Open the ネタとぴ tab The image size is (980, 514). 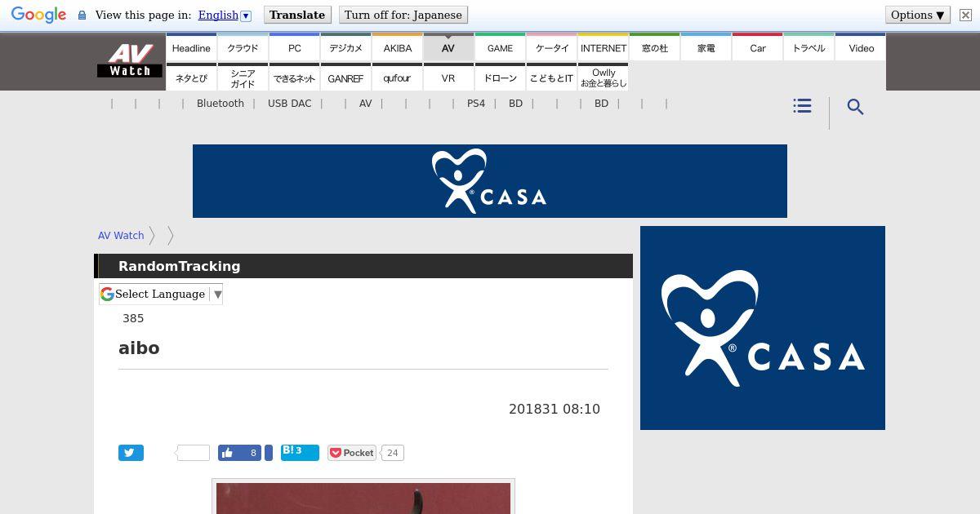coord(191,78)
